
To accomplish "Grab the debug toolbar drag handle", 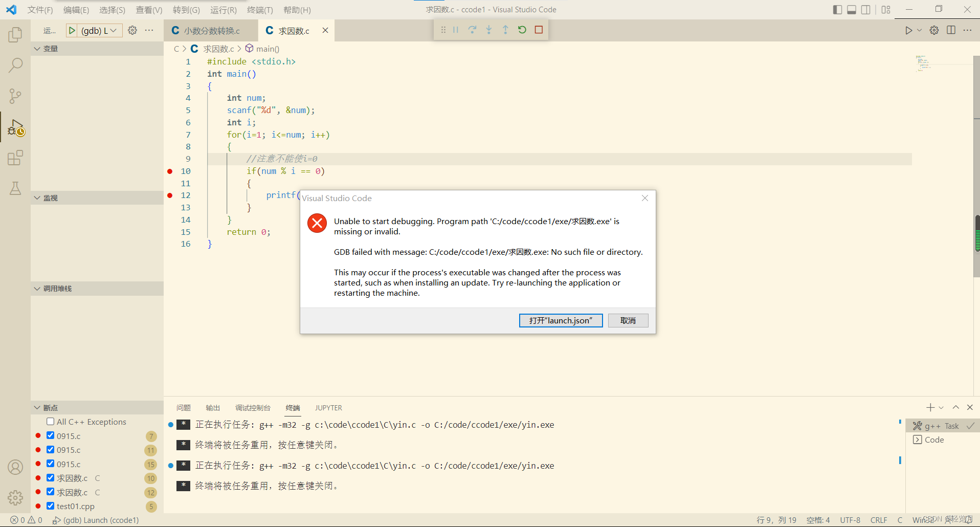I will tap(443, 30).
